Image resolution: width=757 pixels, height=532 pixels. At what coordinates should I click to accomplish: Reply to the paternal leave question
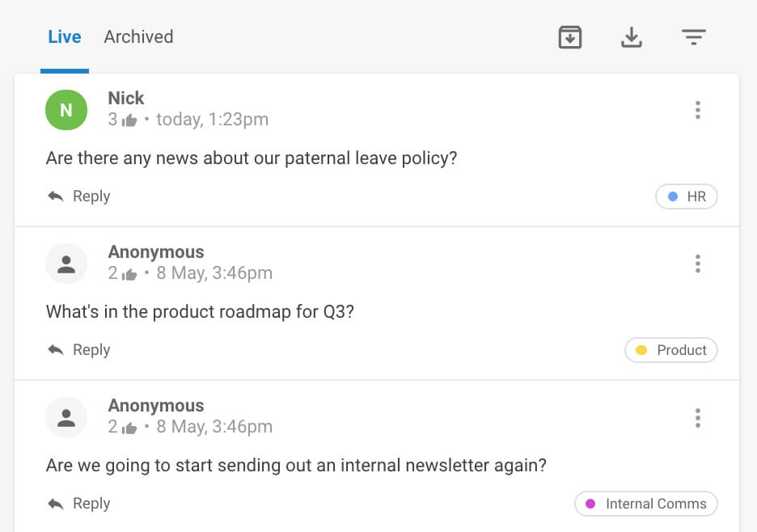[x=79, y=196]
